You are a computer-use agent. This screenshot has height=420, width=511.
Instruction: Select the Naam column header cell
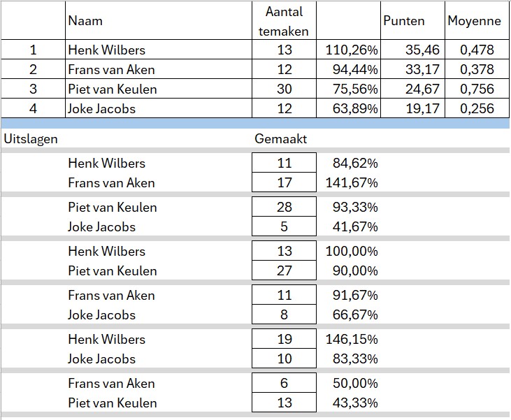tap(85, 21)
